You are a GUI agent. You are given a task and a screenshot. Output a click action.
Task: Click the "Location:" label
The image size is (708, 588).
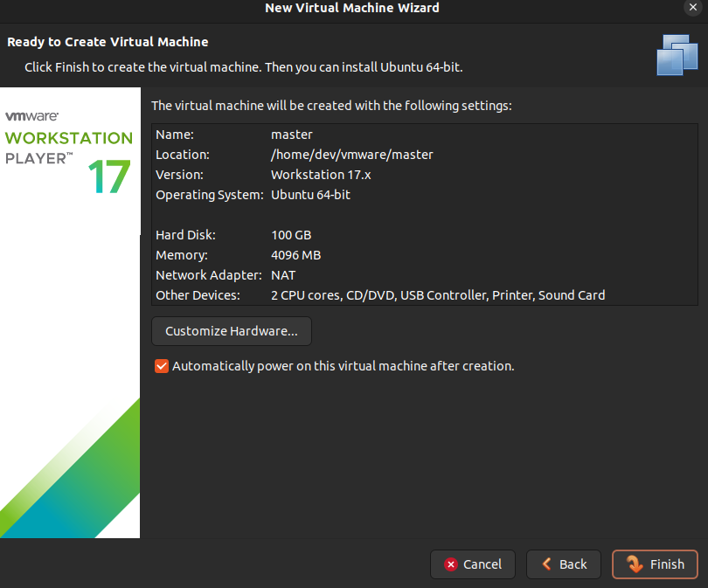[x=183, y=155]
